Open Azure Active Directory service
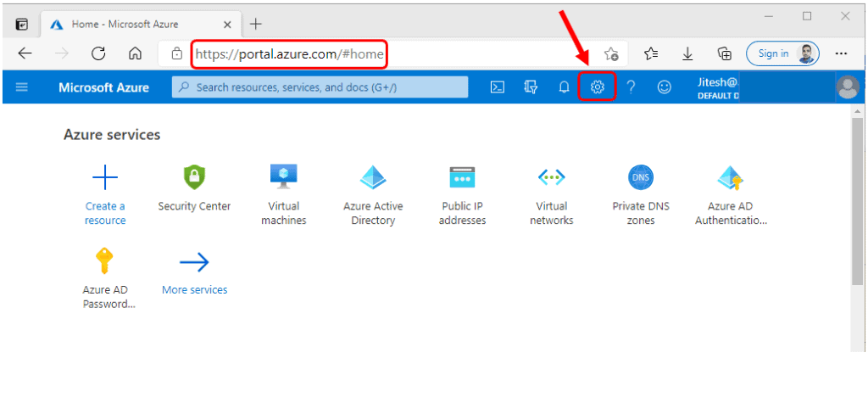Image resolution: width=868 pixels, height=403 pixels. [373, 195]
